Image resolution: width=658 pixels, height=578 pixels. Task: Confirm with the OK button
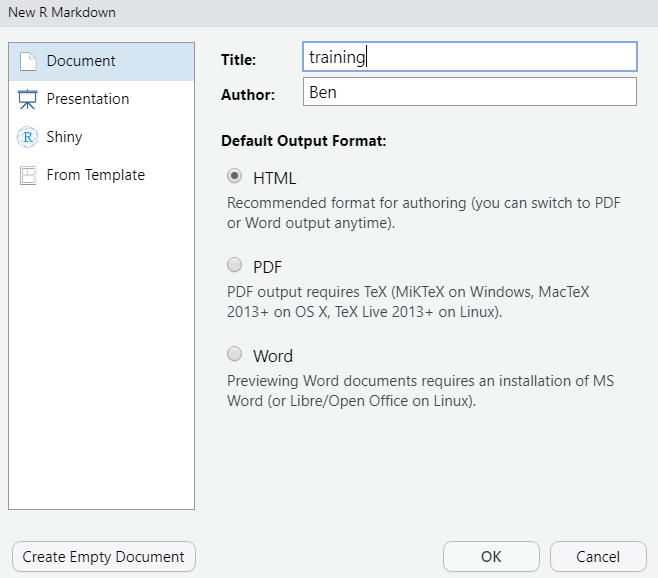click(491, 557)
